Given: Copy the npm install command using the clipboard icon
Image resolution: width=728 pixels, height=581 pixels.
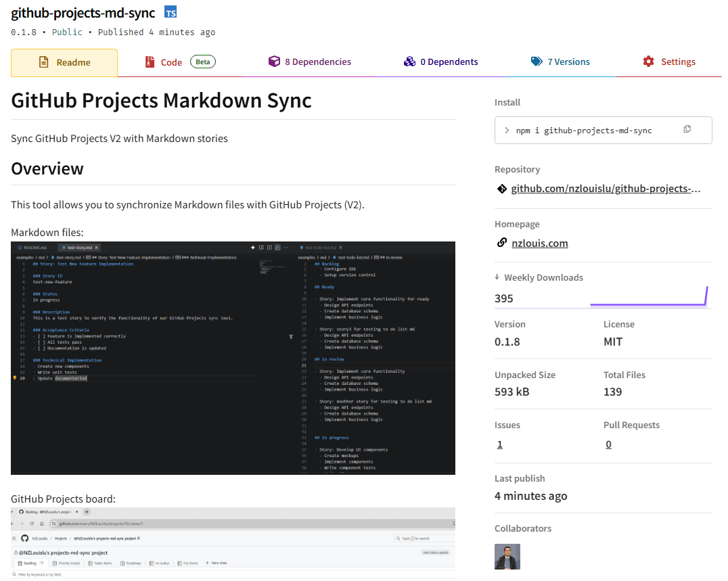Looking at the screenshot, I should tap(687, 129).
